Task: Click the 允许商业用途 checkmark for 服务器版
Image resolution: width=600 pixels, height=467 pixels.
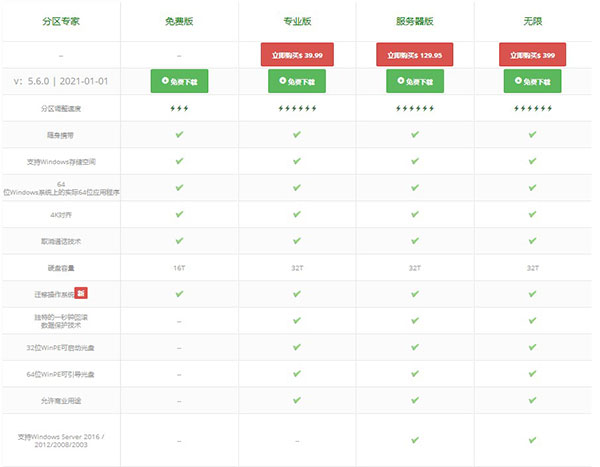Action: pyautogui.click(x=415, y=400)
